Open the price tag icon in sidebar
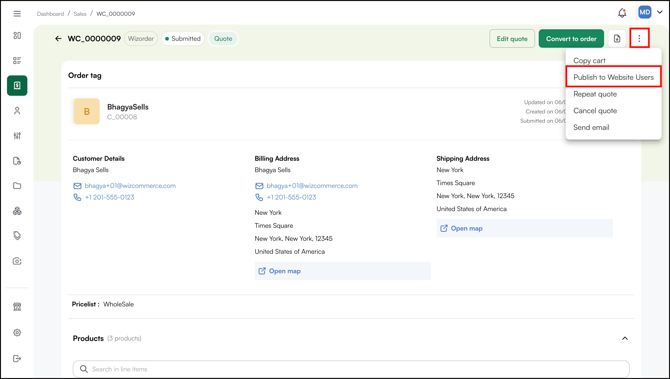The height and width of the screenshot is (379, 670). point(17,236)
